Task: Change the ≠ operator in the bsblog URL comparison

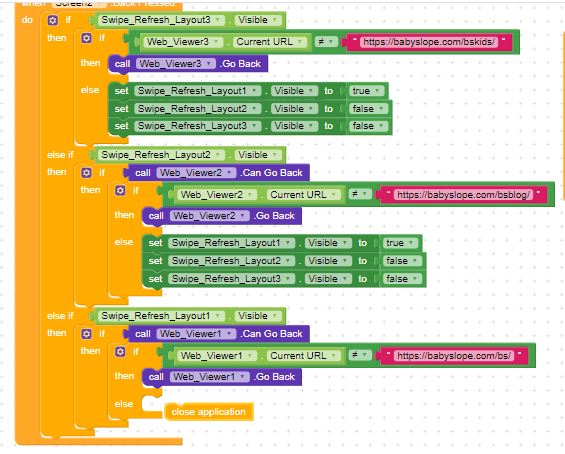Action: tap(360, 195)
